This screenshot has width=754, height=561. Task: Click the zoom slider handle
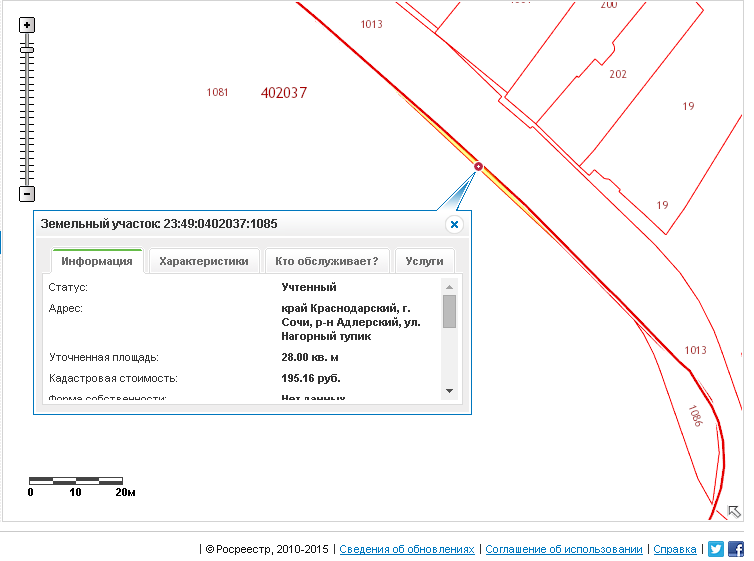[27, 49]
